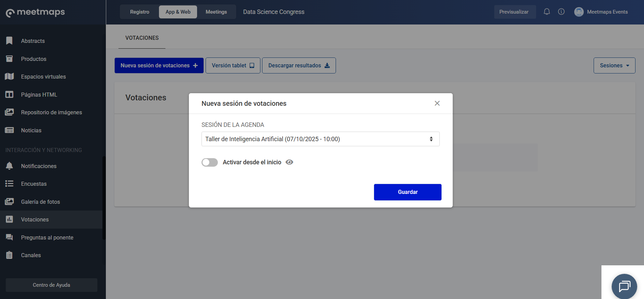
Task: Click the notifications bell icon in header
Action: coord(547,12)
